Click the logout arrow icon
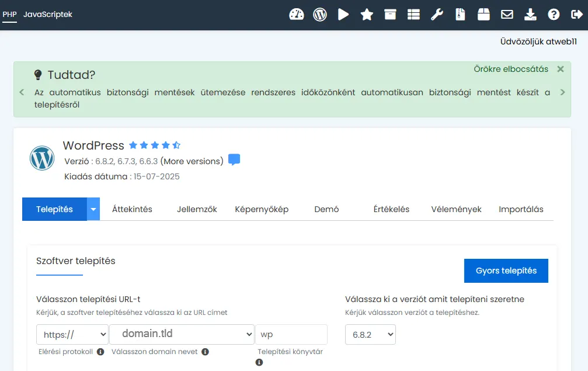The height and width of the screenshot is (371, 588). [576, 15]
